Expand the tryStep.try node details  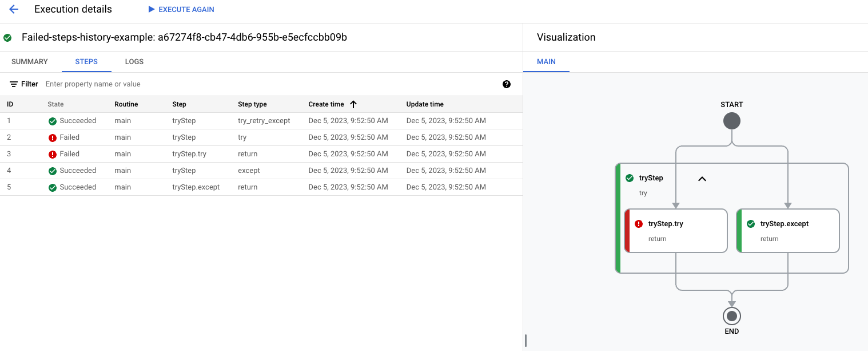pyautogui.click(x=676, y=231)
